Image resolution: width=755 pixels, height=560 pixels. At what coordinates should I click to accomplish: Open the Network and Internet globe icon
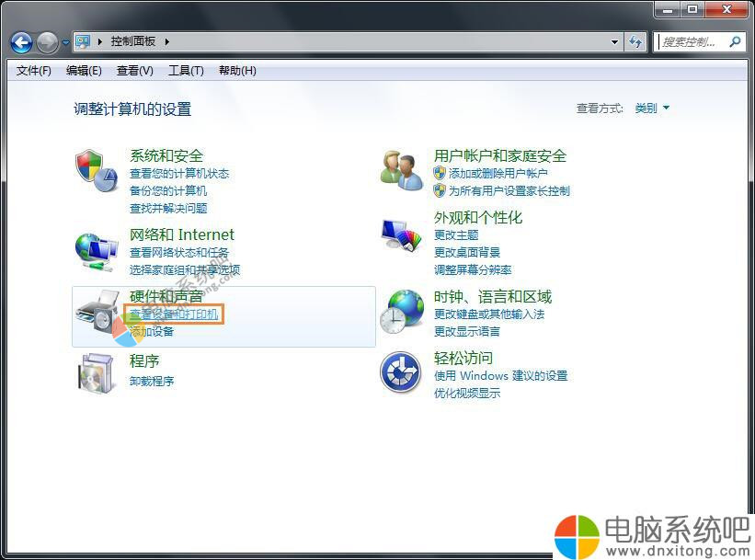(97, 250)
